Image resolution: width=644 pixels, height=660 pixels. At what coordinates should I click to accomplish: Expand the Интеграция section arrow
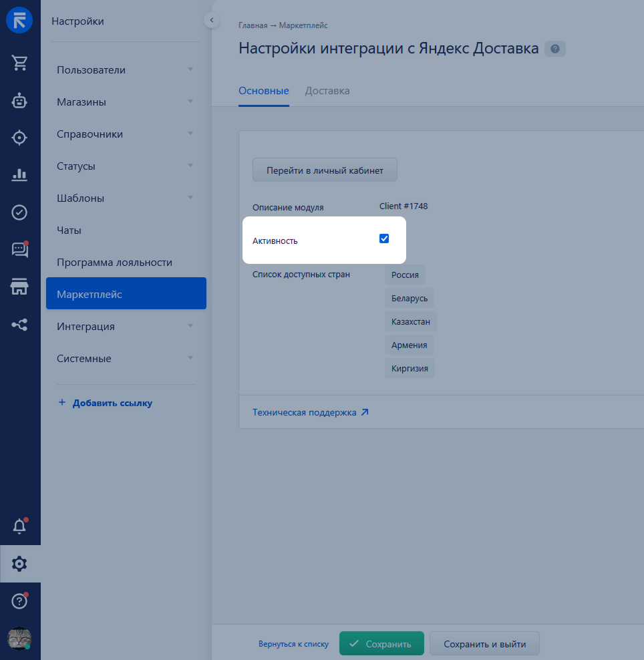[x=190, y=326]
